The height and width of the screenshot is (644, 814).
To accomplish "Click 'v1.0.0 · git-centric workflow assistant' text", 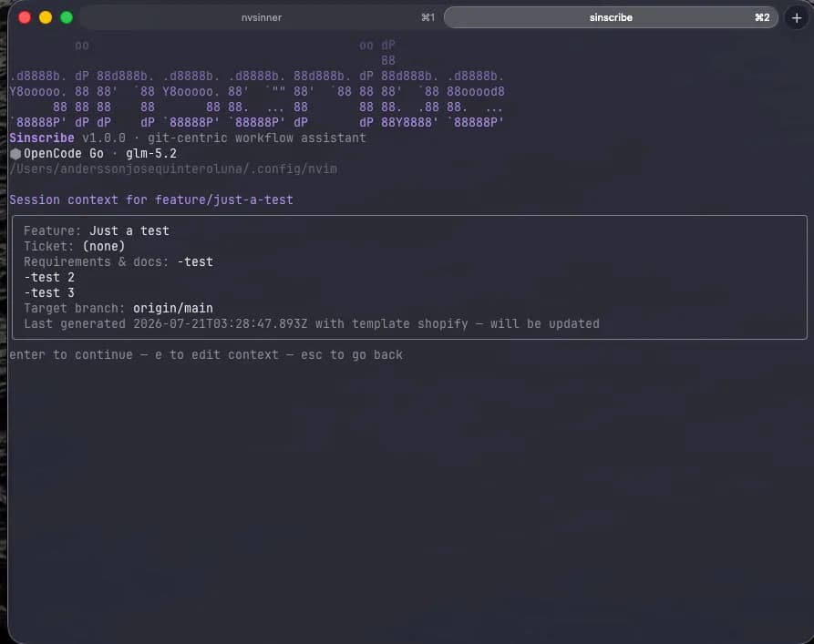I will click(x=224, y=138).
